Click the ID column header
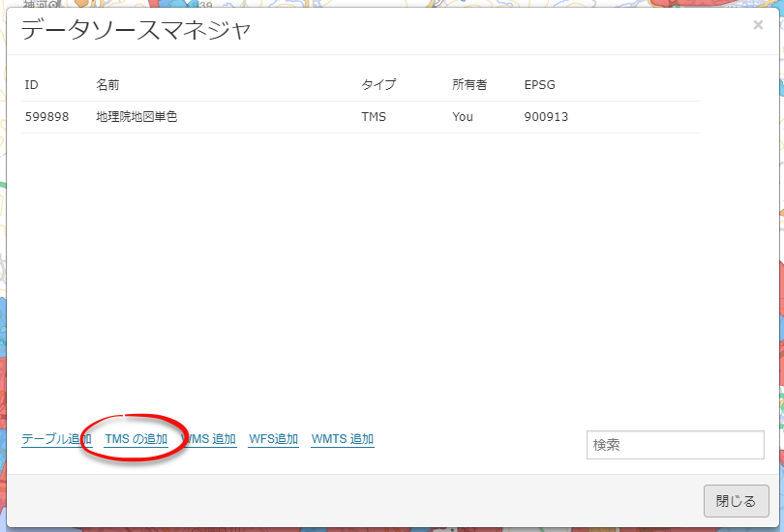Screen dimensions: 784x532 (x=32, y=85)
